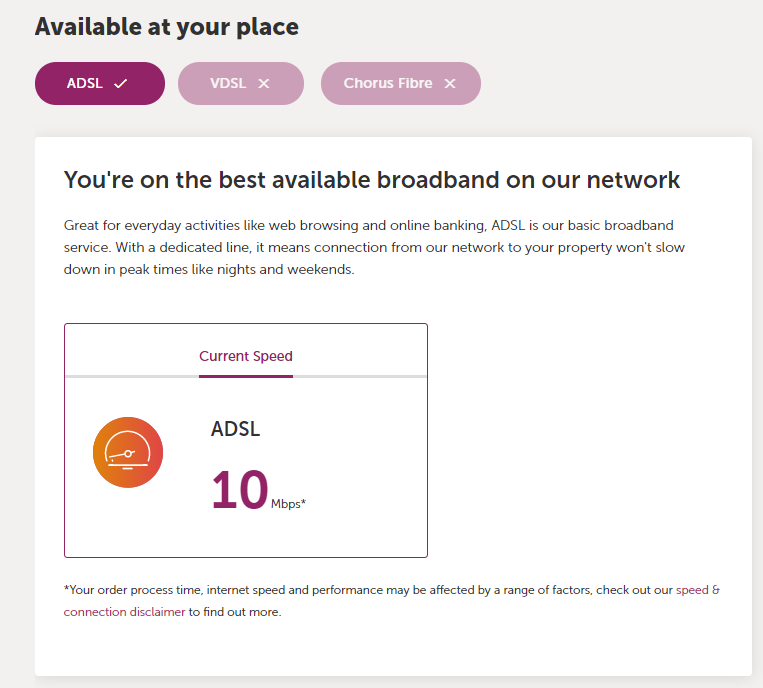Click the "Mbps*" unit label

click(288, 503)
